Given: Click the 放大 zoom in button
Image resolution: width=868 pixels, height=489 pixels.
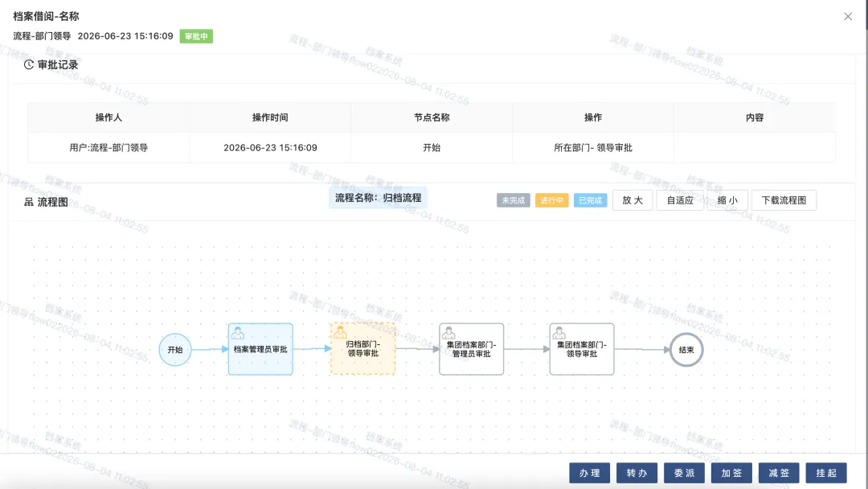Looking at the screenshot, I should (x=633, y=200).
